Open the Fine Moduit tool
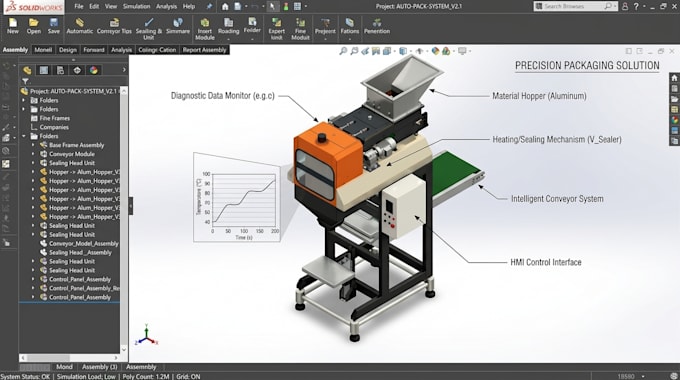Image resolution: width=680 pixels, height=380 pixels. (x=300, y=29)
